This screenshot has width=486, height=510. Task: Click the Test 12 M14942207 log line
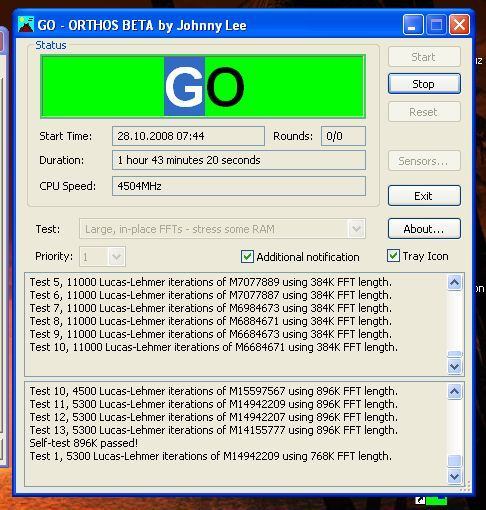click(214, 417)
